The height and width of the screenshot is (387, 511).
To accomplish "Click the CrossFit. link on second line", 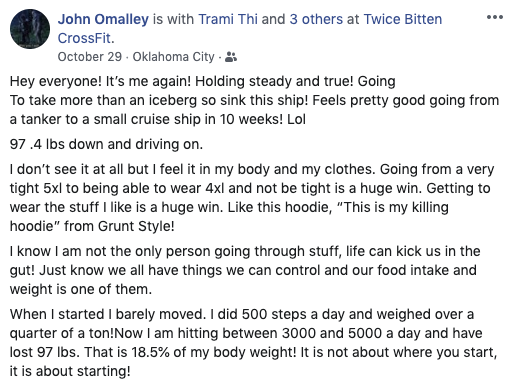I will click(x=86, y=38).
